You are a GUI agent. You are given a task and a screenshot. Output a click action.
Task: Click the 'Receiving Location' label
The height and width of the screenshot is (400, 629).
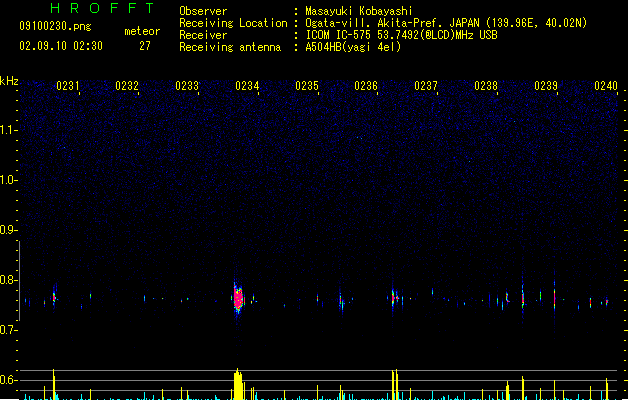(x=233, y=23)
